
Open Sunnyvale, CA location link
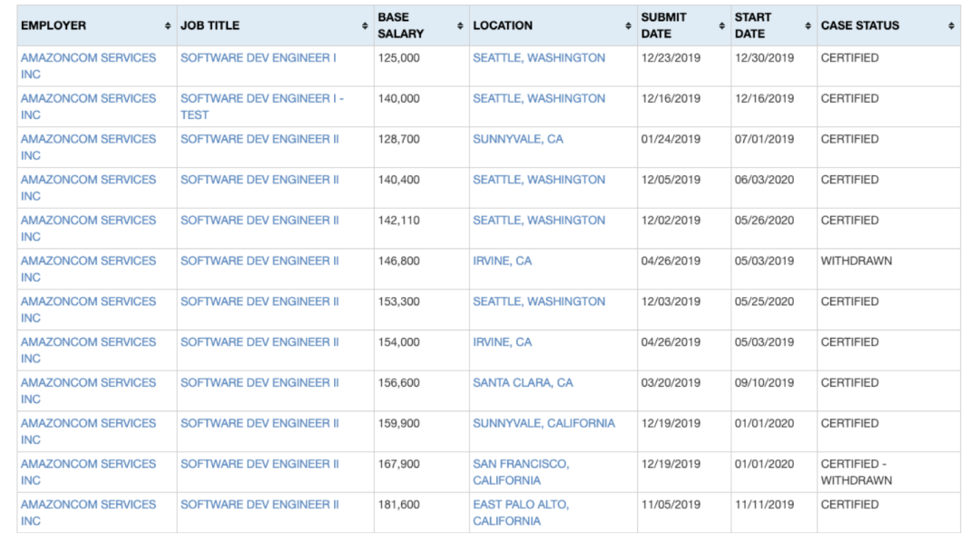(x=518, y=140)
